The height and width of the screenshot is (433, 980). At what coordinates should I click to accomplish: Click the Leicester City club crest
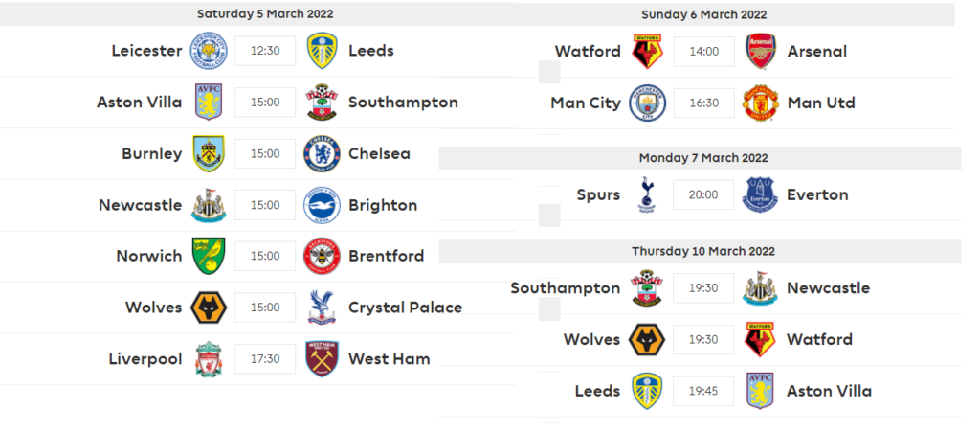click(x=209, y=51)
